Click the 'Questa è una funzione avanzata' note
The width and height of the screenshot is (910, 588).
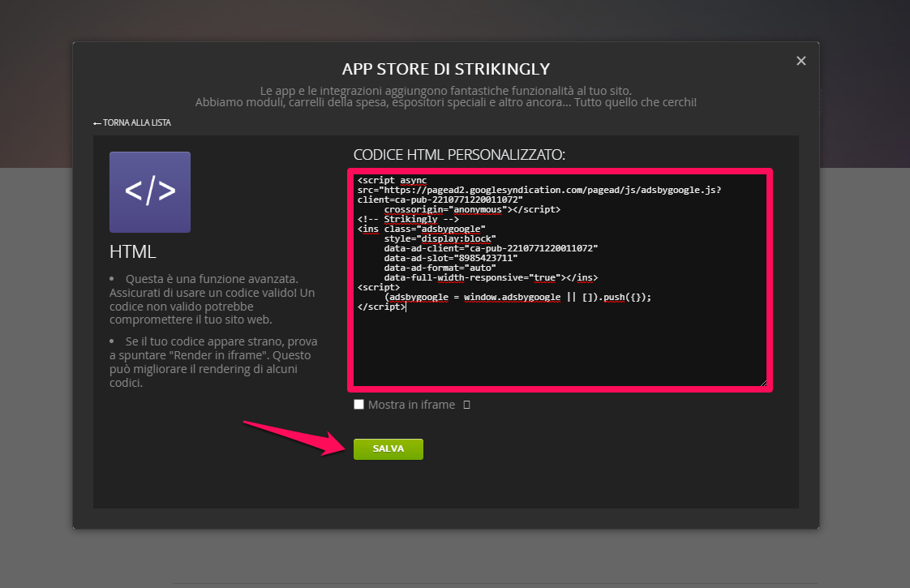point(212,299)
